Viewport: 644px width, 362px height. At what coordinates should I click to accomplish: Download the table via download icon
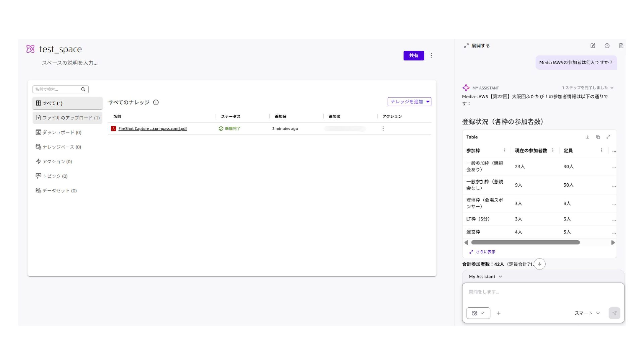[x=588, y=137]
